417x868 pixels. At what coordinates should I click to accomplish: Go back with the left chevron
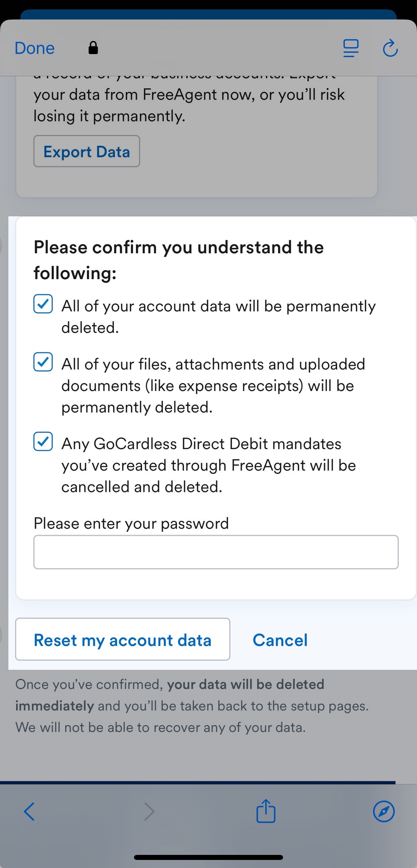[29, 811]
